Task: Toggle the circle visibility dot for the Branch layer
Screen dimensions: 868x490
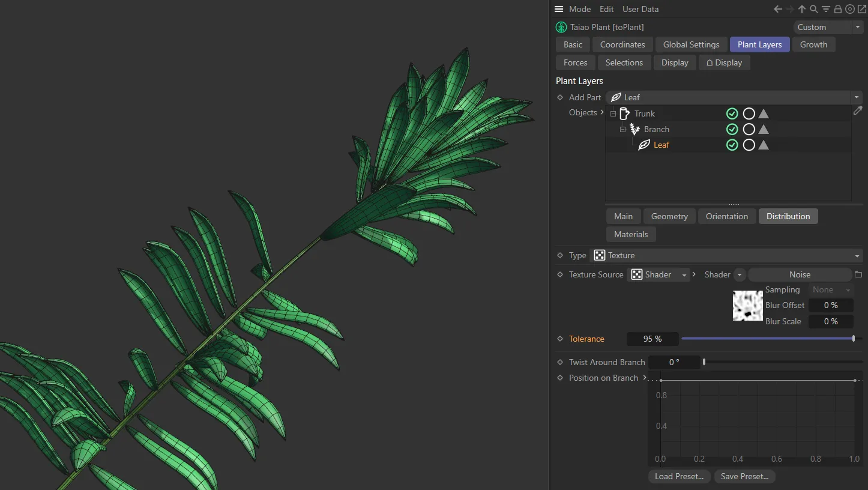Action: tap(749, 129)
